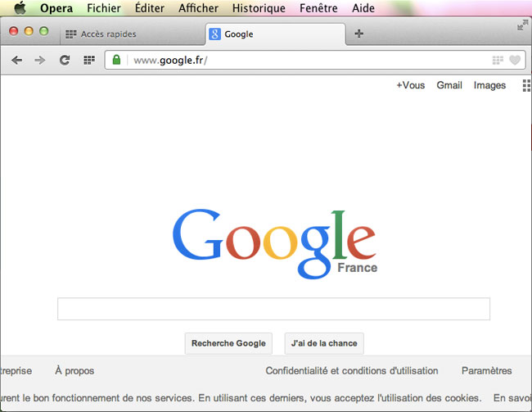This screenshot has height=412, width=532.
Task: Open the Gmail link
Action: pyautogui.click(x=449, y=85)
